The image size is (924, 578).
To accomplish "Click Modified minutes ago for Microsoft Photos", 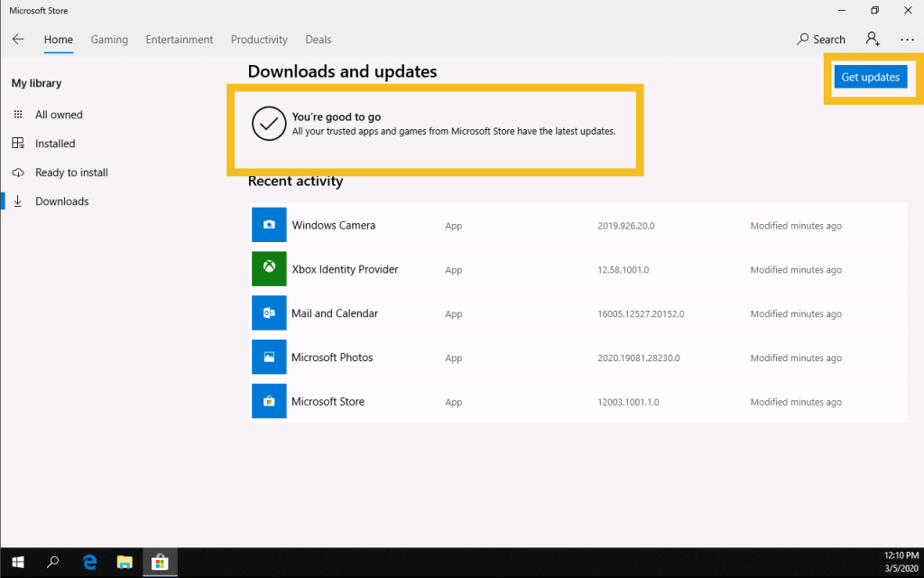I will (x=796, y=358).
